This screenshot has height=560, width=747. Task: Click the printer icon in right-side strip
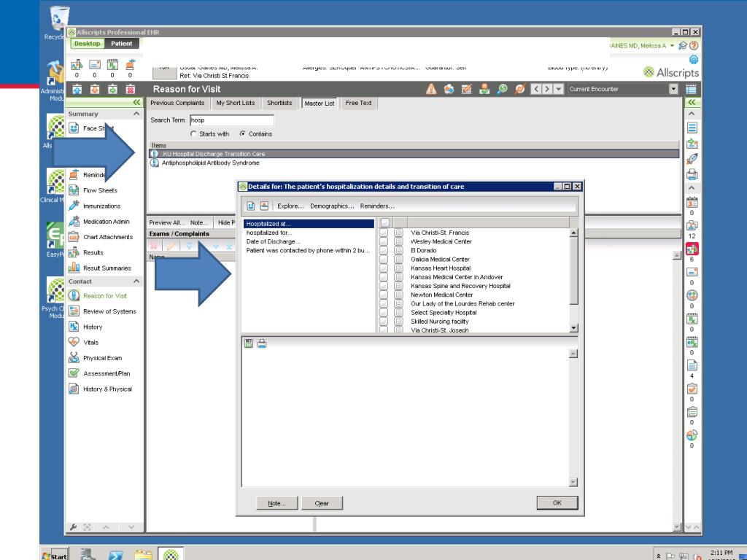pos(692,174)
